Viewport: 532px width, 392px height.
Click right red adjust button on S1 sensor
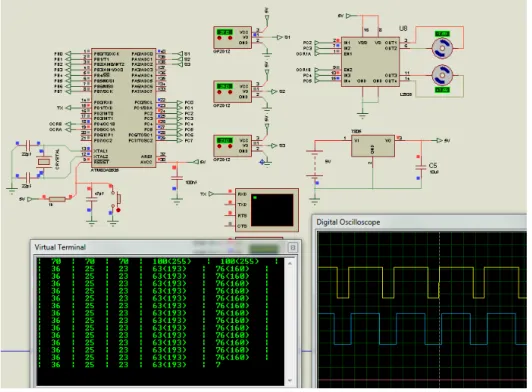[230, 38]
